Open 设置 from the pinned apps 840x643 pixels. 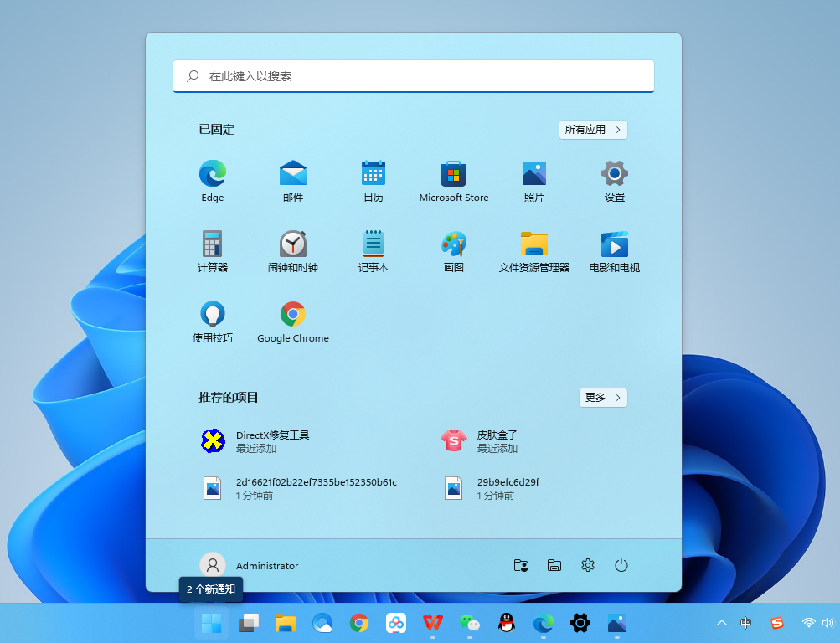(x=615, y=181)
